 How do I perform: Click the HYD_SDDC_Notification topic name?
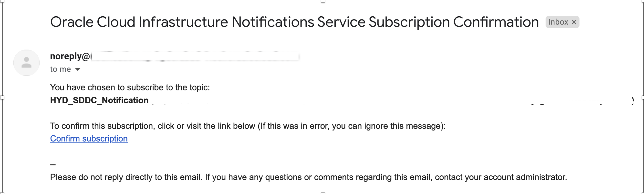(x=99, y=100)
